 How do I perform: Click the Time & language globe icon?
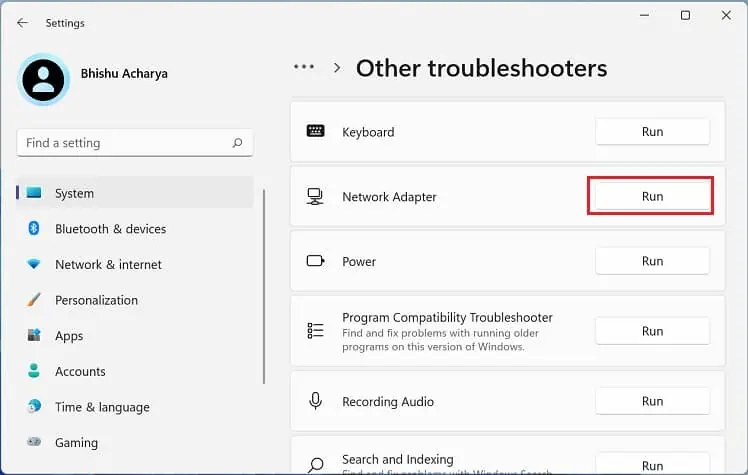click(34, 407)
